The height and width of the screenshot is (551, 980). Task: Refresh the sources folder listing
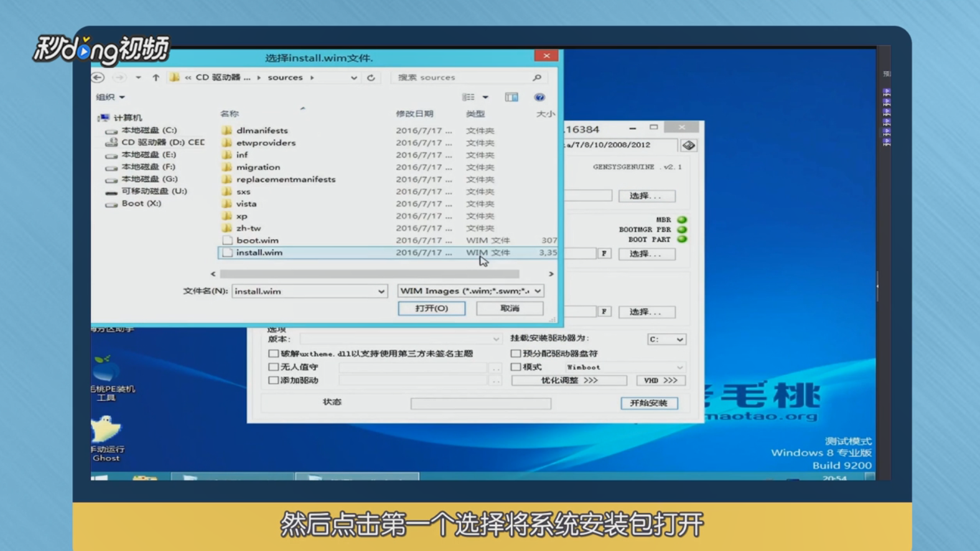pos(371,77)
